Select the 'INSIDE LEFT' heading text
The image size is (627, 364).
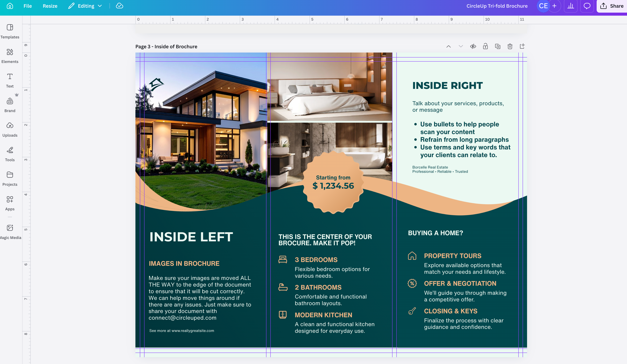[x=191, y=237]
